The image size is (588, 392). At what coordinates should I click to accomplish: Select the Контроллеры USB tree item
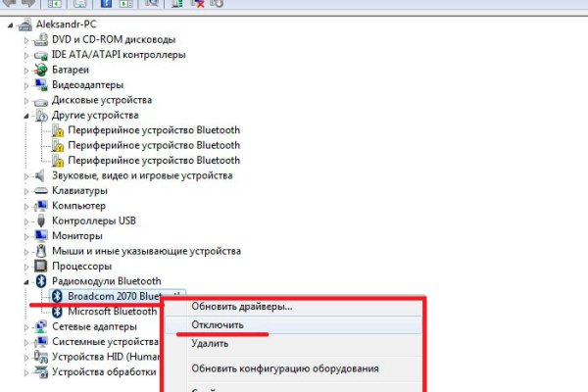[x=93, y=220]
